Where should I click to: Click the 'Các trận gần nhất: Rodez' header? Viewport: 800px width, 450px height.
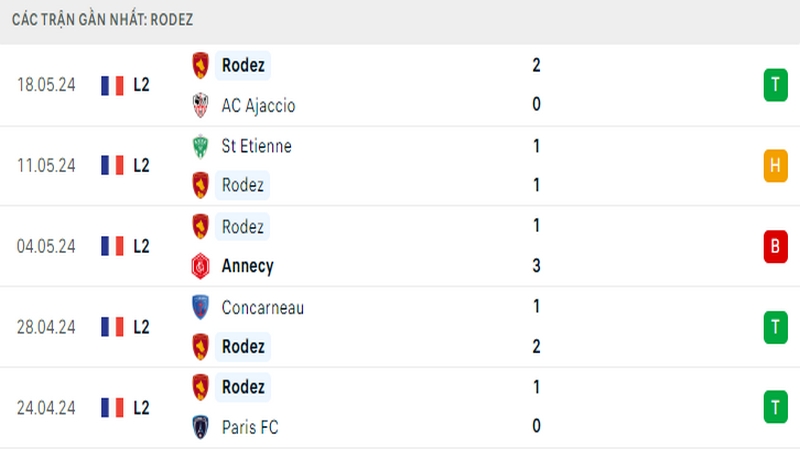[x=103, y=19]
